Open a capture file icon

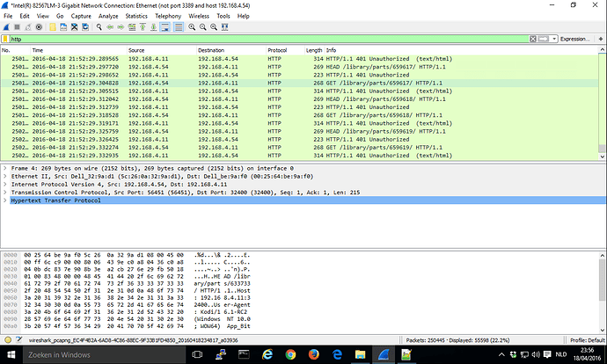53,27
